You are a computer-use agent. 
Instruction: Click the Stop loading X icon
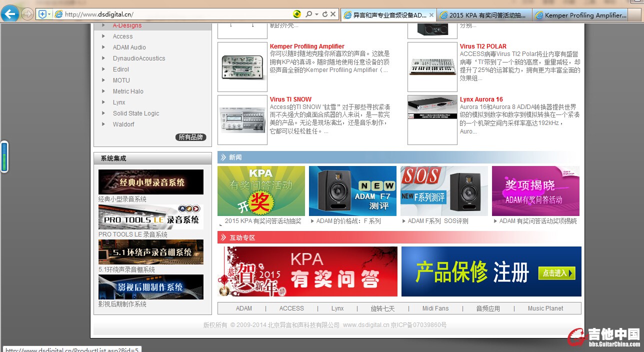pos(333,14)
